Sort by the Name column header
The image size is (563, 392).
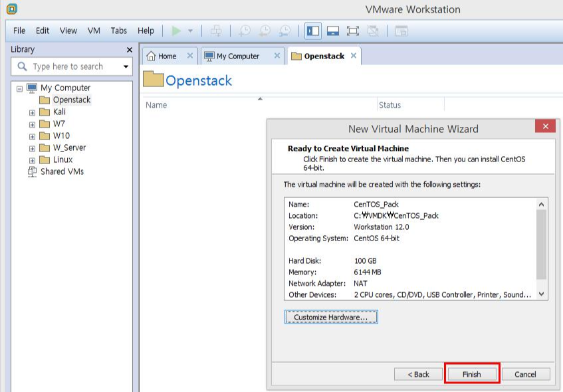[x=156, y=105]
